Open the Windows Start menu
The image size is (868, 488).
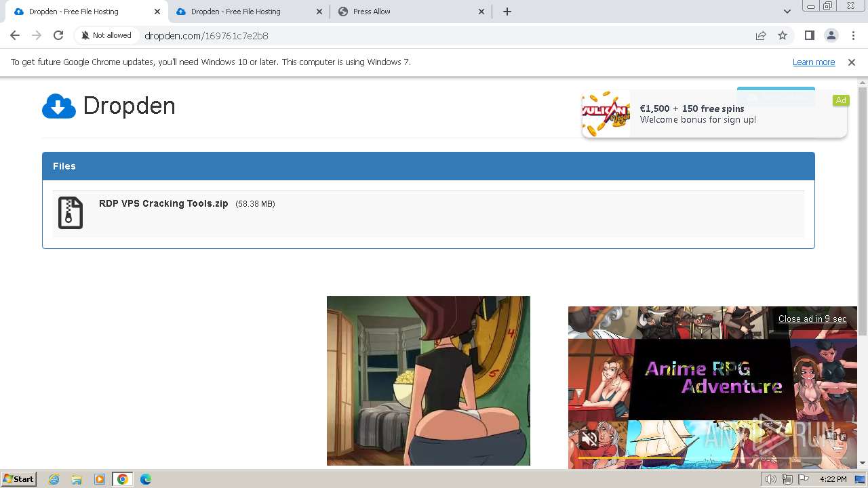18,479
